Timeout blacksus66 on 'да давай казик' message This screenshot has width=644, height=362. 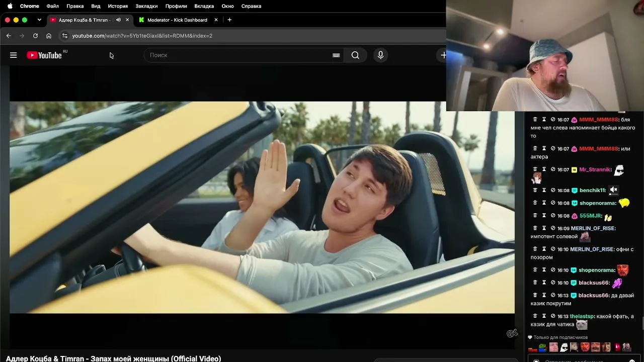pos(544,296)
